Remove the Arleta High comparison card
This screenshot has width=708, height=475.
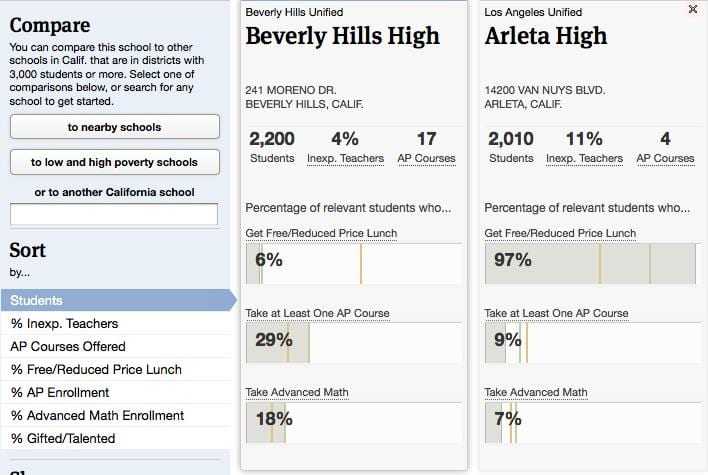693,9
